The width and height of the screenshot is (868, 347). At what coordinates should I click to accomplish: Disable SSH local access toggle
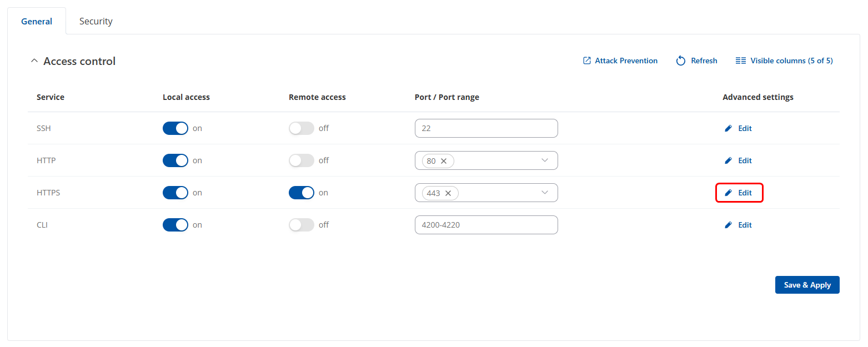[x=175, y=128]
